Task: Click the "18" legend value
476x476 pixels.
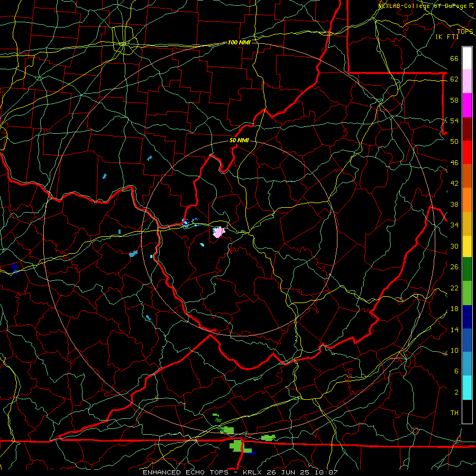Action: coord(454,308)
